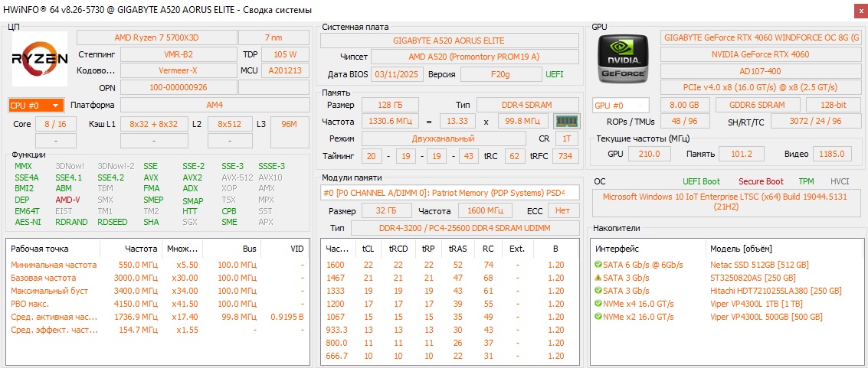Click the 8.00 GB video memory field
Image resolution: width=868 pixels, height=368 pixels.
coord(686,105)
